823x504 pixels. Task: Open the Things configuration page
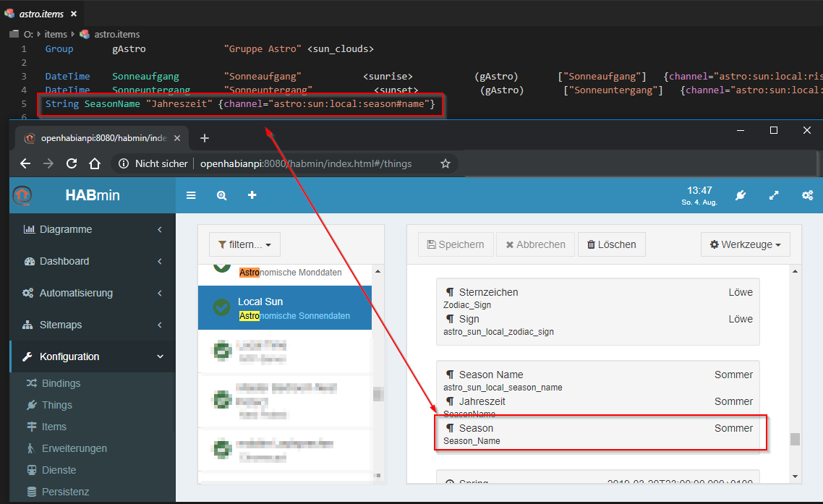tap(56, 405)
